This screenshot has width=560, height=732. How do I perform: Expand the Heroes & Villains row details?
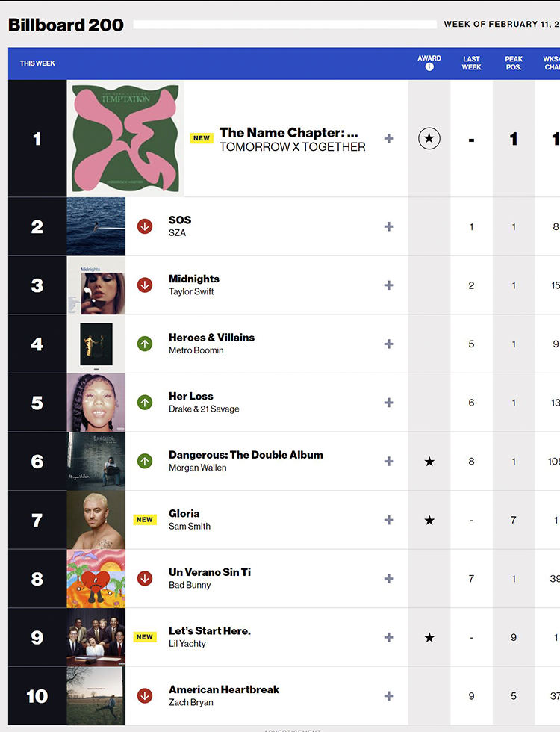coord(389,344)
